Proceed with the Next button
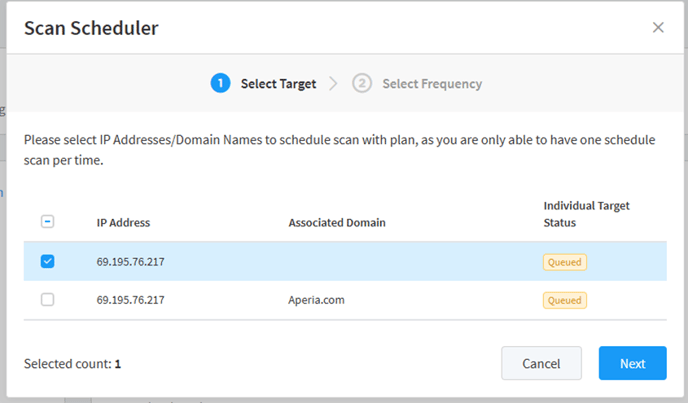688x403 pixels. pyautogui.click(x=633, y=363)
